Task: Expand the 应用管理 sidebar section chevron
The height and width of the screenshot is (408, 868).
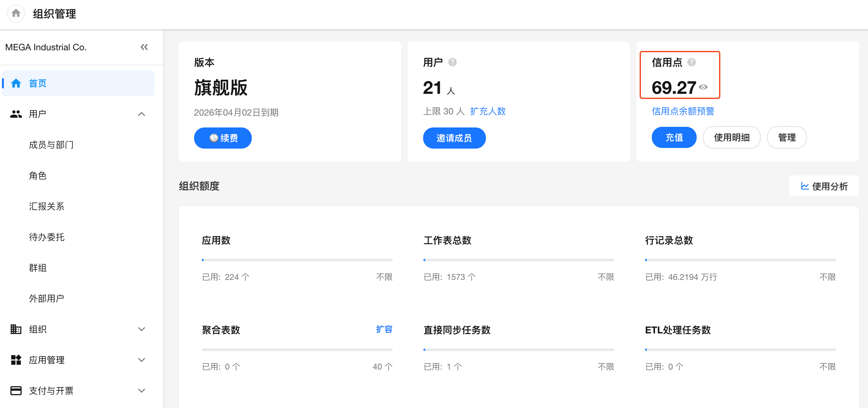Action: [x=142, y=360]
